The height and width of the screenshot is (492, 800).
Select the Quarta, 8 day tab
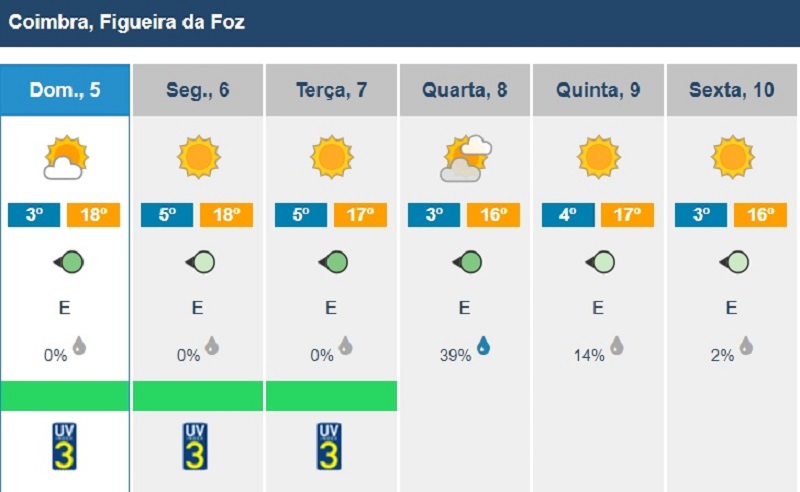[465, 90]
